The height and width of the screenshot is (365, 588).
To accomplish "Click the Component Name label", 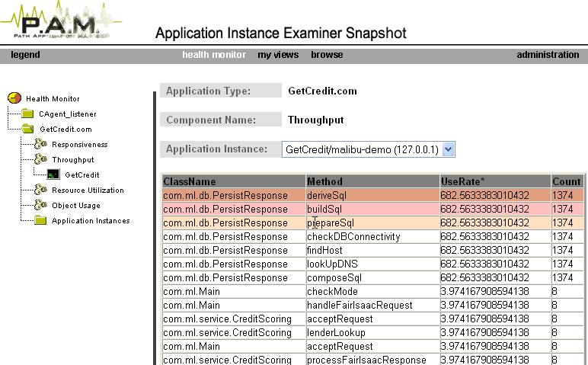I will pyautogui.click(x=221, y=120).
